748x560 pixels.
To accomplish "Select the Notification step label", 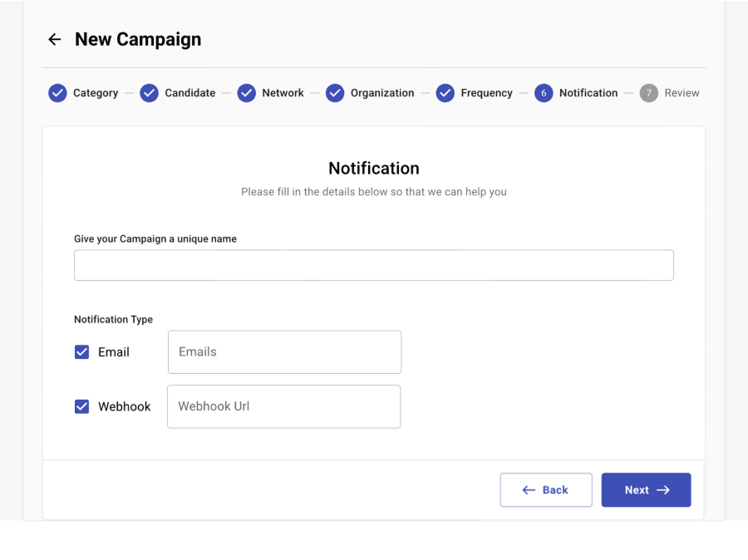I will (588, 93).
